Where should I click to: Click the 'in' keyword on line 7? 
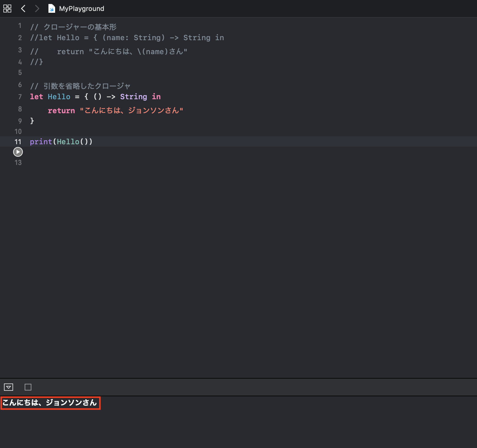coord(156,96)
